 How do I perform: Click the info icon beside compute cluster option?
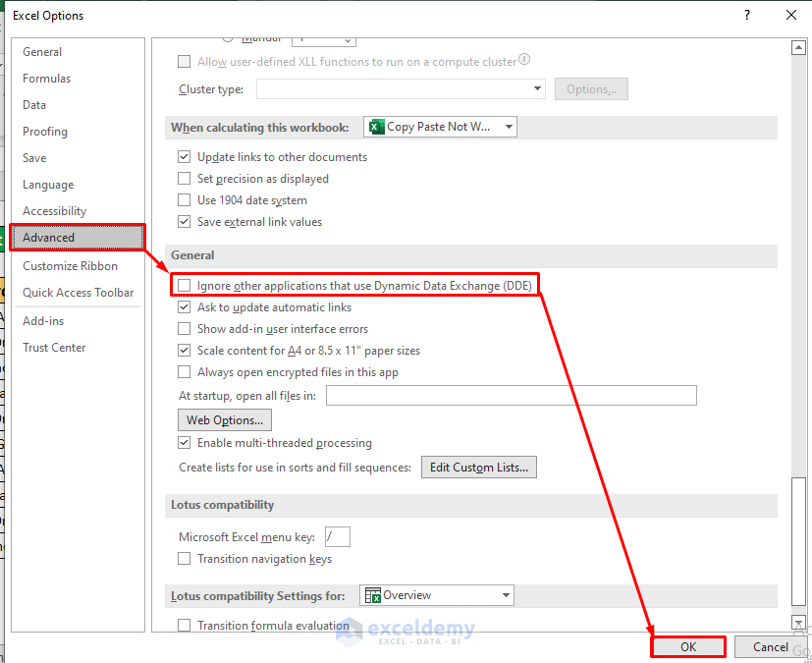(x=523, y=60)
